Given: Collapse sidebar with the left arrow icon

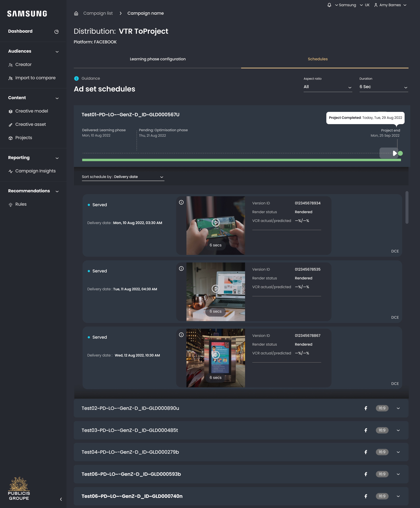Looking at the screenshot, I should tap(61, 499).
